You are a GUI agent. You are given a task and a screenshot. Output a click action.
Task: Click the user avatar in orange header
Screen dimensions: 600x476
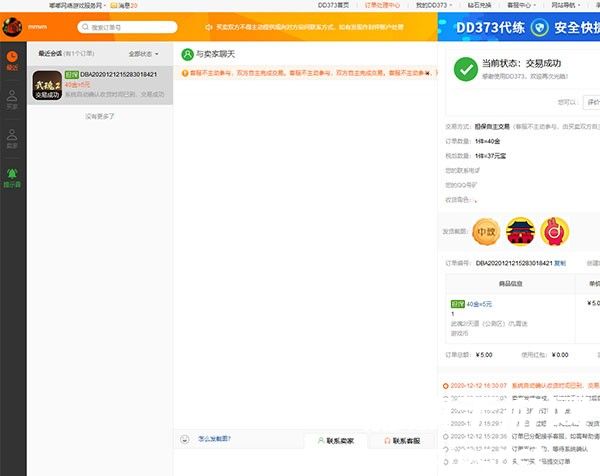[x=12, y=27]
